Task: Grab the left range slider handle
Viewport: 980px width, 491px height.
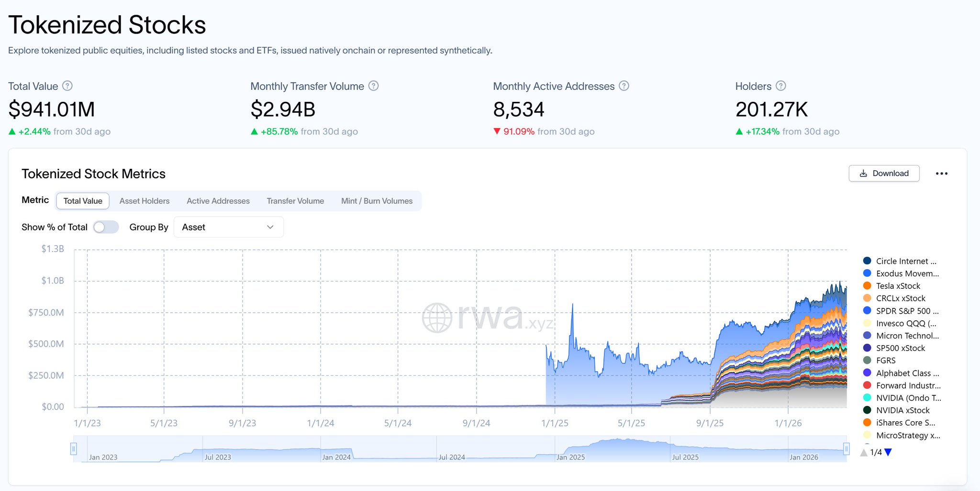Action: coord(73,449)
